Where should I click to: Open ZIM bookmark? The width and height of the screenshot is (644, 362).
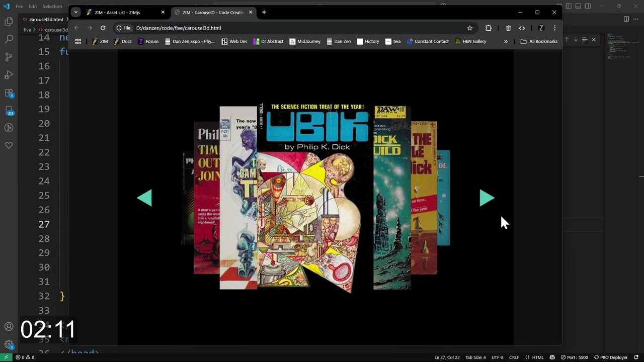(x=100, y=42)
